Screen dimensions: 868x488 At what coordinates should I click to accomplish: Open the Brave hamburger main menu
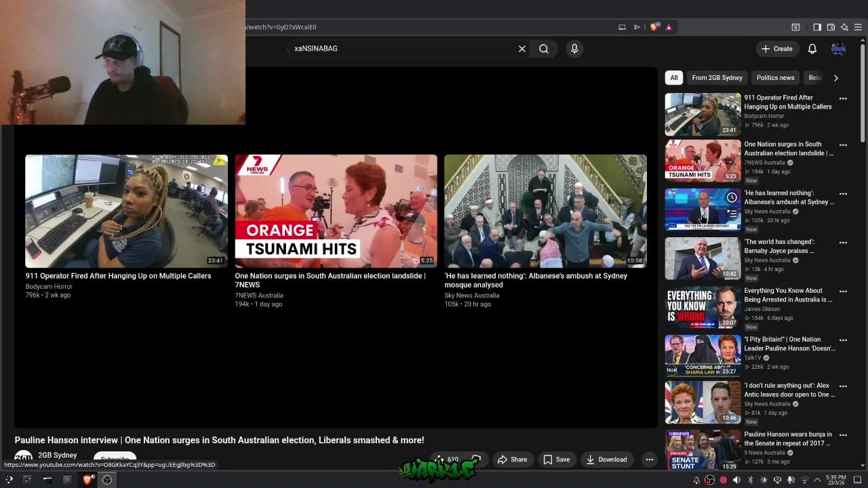[x=858, y=27]
